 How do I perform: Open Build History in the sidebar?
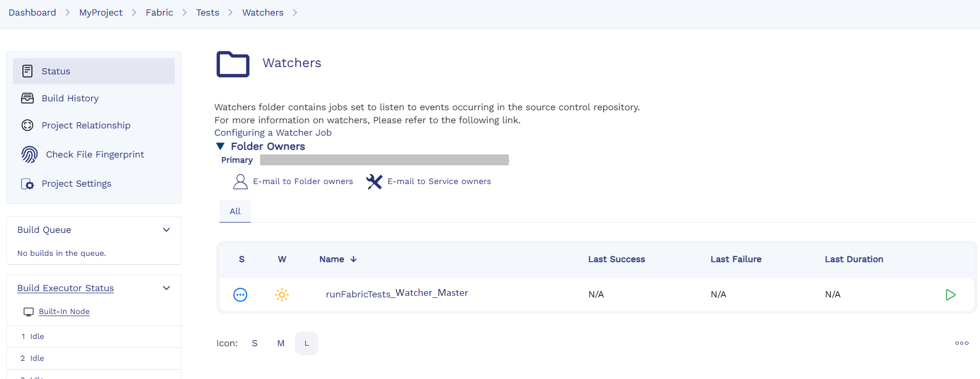(x=70, y=98)
